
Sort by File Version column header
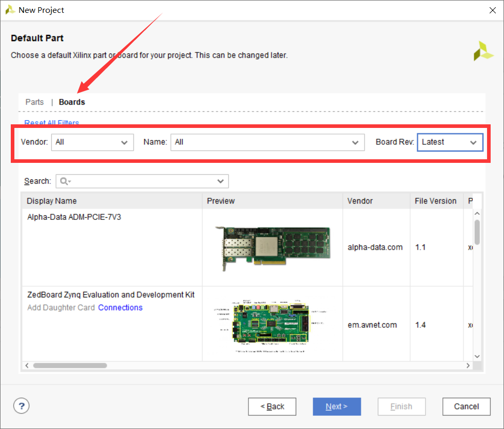click(436, 201)
